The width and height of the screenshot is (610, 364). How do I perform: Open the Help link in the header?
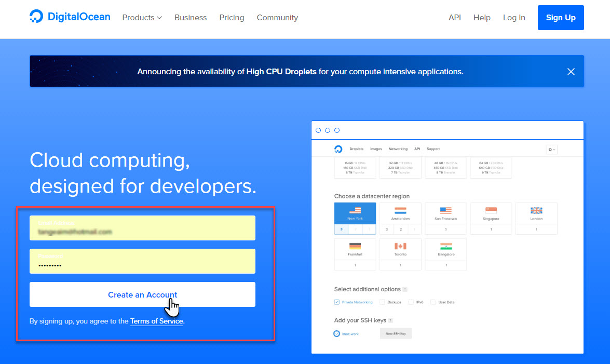pos(482,18)
